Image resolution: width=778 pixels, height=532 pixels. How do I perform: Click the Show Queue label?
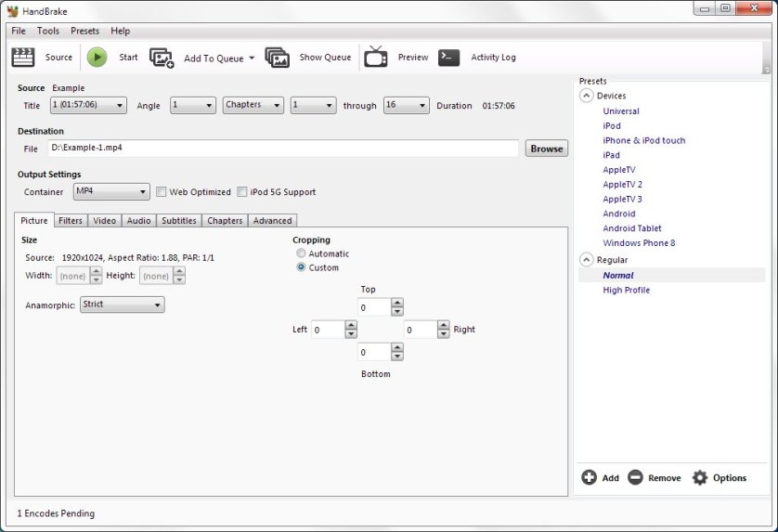325,57
